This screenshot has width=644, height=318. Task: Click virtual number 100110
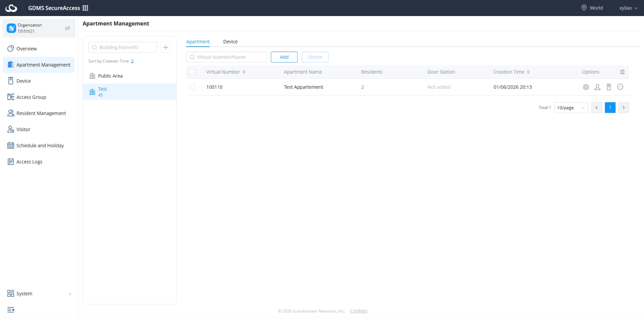214,87
